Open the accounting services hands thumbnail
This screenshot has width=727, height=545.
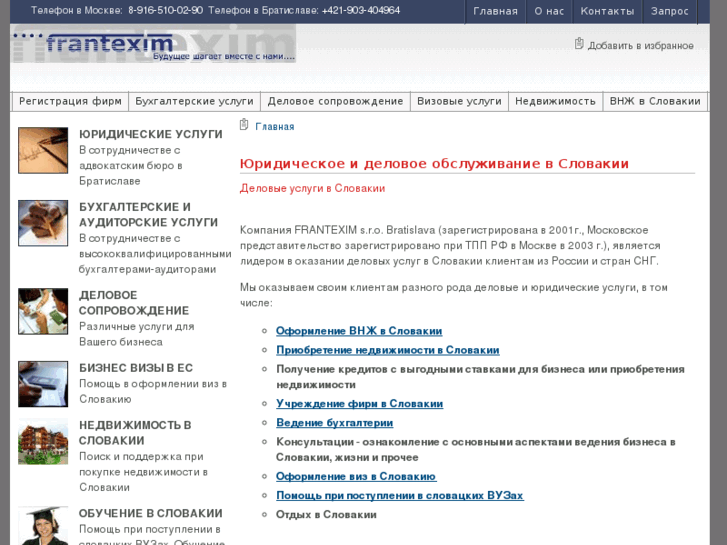coord(43,223)
